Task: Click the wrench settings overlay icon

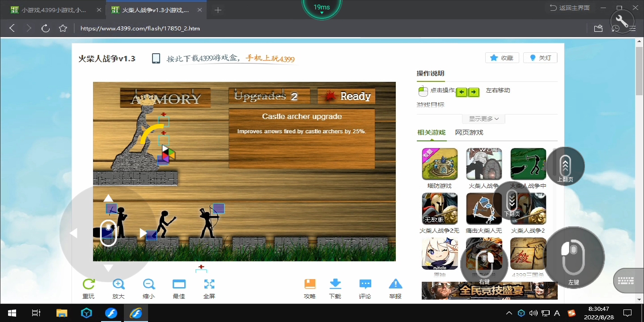Action: pos(622,20)
